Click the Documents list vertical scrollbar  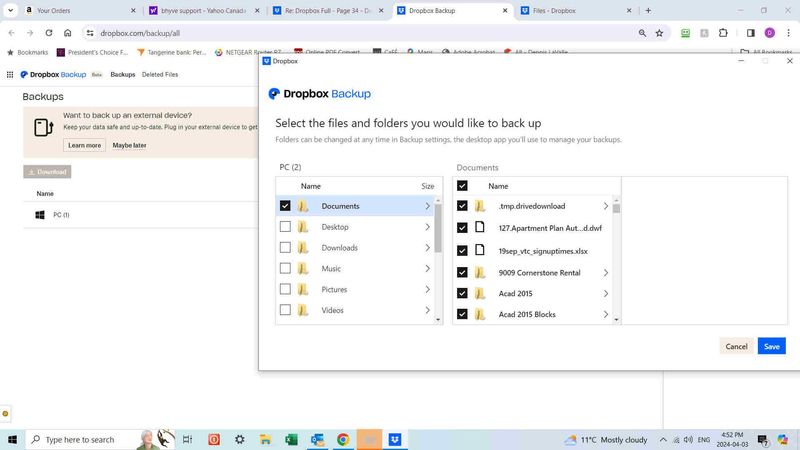[616, 260]
